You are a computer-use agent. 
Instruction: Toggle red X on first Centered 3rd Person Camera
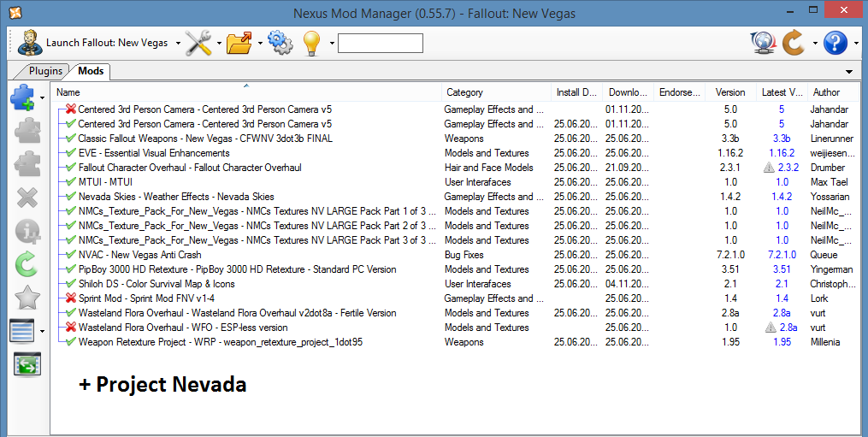[x=70, y=109]
